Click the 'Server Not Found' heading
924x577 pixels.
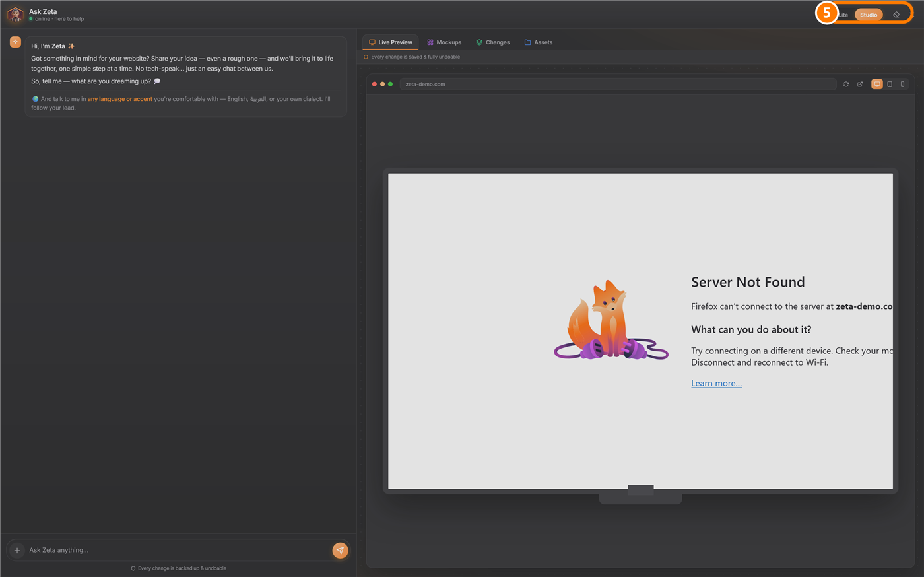(x=748, y=282)
